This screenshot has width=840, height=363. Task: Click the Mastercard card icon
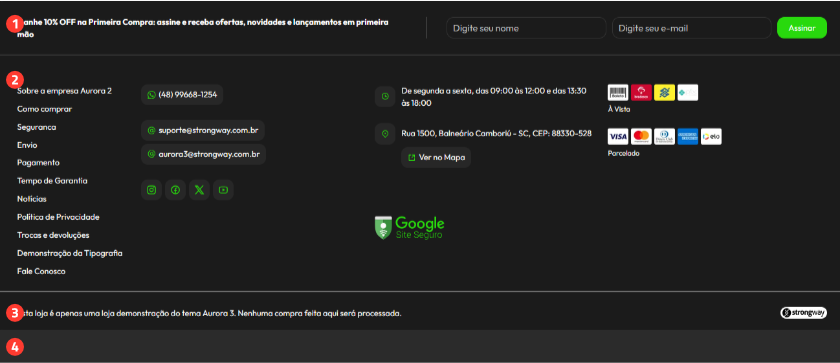(x=641, y=137)
